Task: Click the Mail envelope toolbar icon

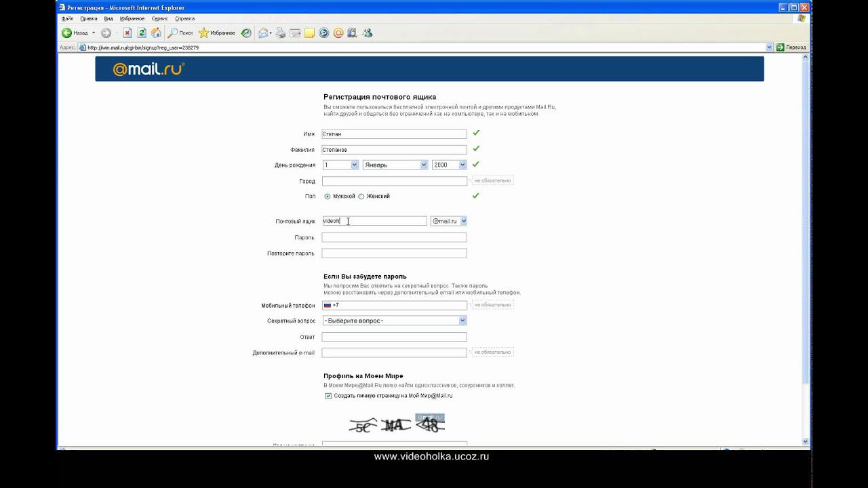Action: point(263,33)
